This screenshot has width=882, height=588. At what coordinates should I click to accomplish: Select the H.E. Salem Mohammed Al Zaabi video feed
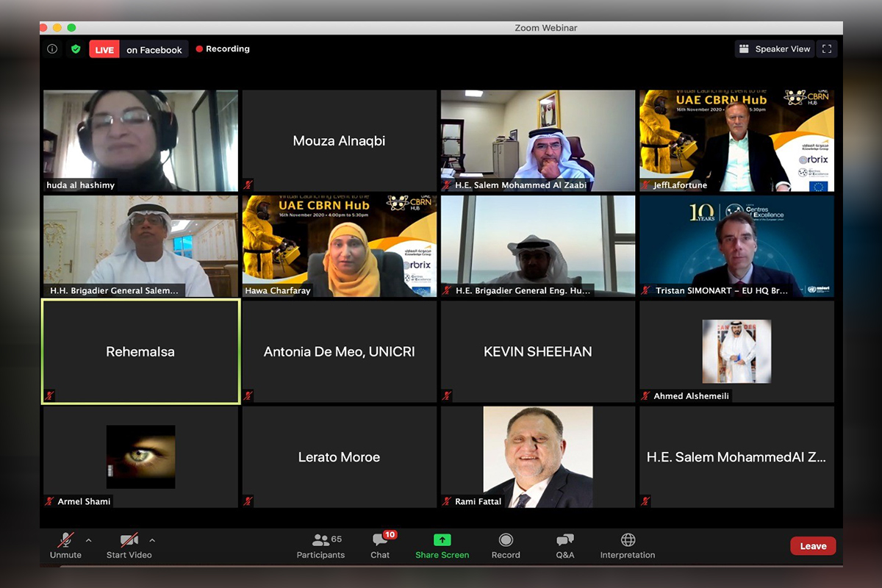(x=538, y=141)
